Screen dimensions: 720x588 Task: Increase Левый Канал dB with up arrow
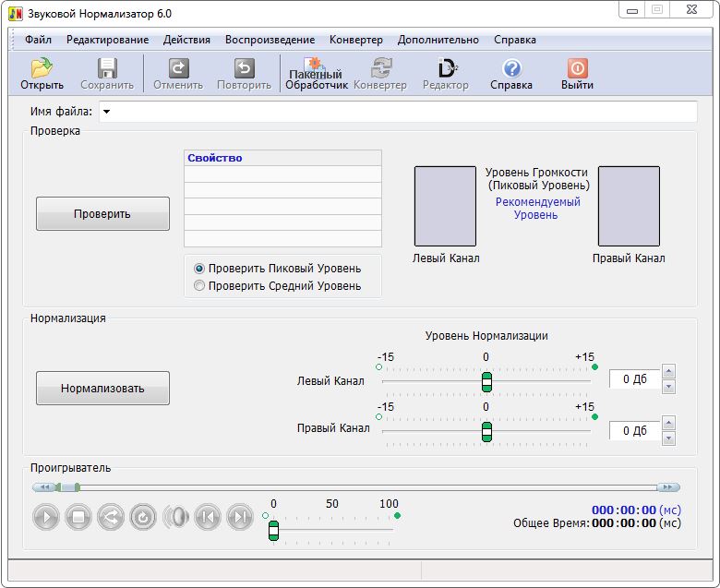pyautogui.click(x=668, y=371)
